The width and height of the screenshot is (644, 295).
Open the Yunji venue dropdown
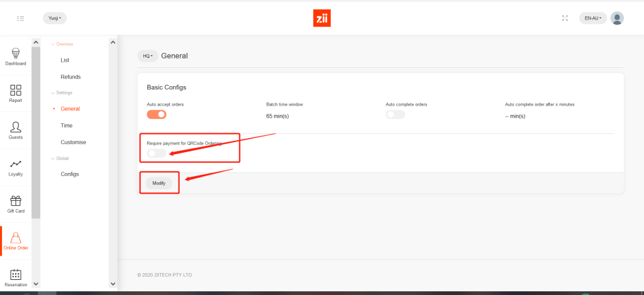tap(55, 18)
